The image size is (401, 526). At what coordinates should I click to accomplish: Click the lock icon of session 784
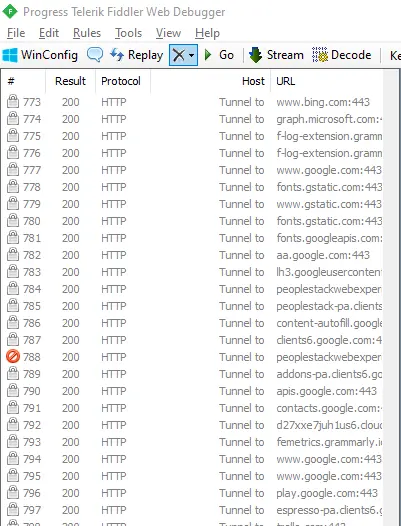pos(13,288)
